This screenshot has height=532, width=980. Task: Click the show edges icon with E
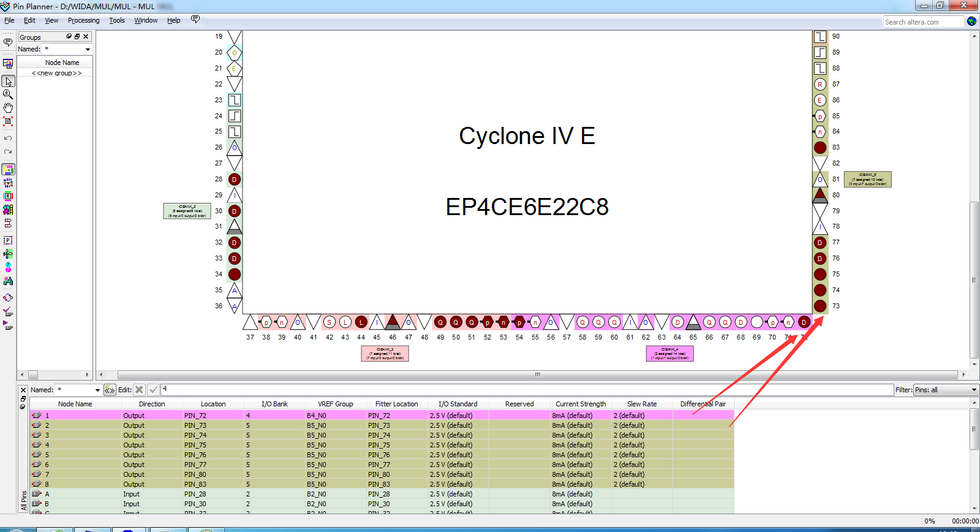(x=8, y=196)
